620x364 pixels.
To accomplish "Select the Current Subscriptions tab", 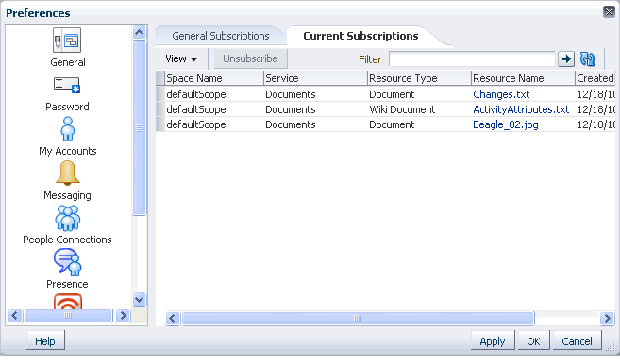I will [360, 36].
